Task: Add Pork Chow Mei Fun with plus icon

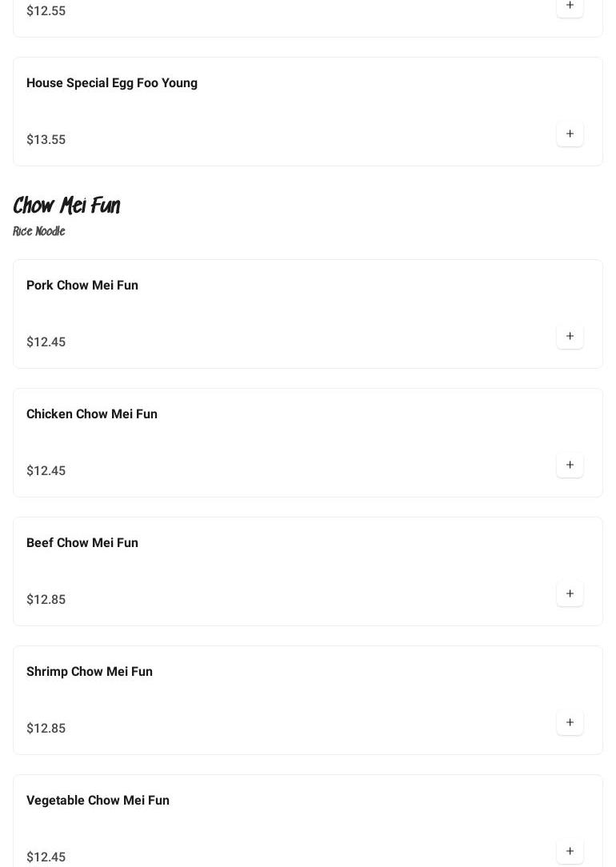Action: point(570,336)
